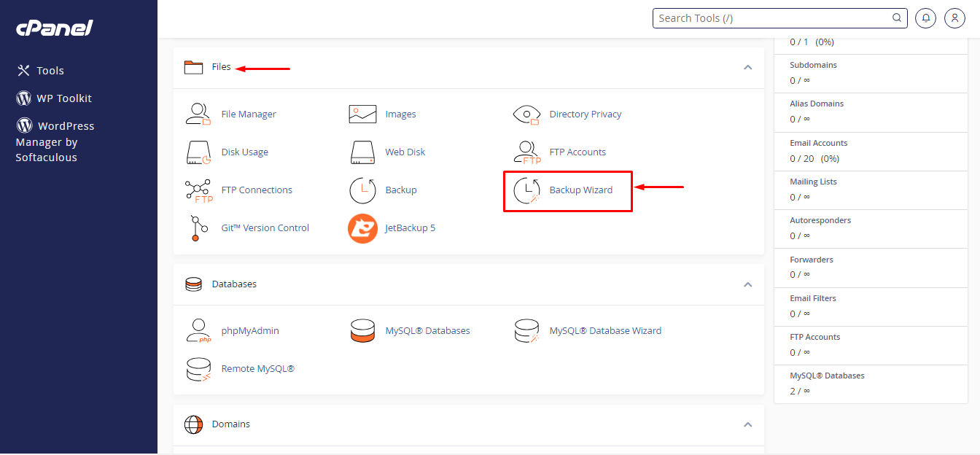Click the notifications bell icon
Screen dimensions: 980x455
point(925,18)
